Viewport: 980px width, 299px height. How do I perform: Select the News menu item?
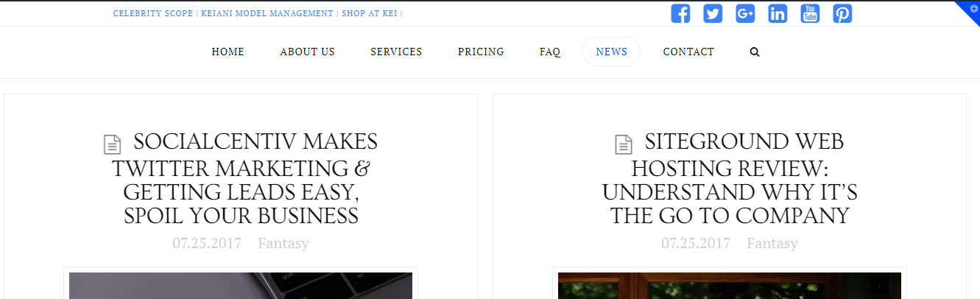tap(611, 52)
